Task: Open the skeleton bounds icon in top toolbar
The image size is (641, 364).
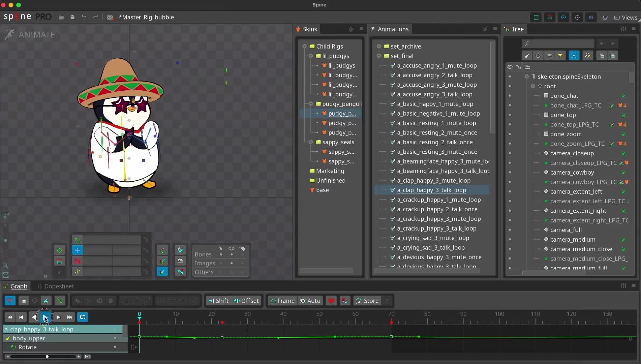Action: pos(536,18)
